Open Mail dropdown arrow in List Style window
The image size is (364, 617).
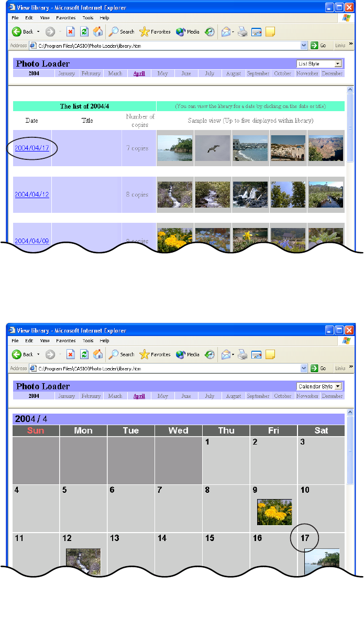pyautogui.click(x=233, y=32)
